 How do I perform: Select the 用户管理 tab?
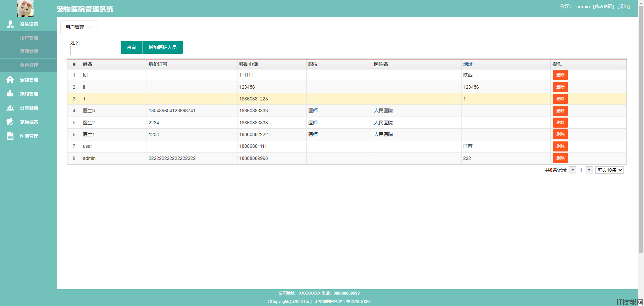(75, 27)
